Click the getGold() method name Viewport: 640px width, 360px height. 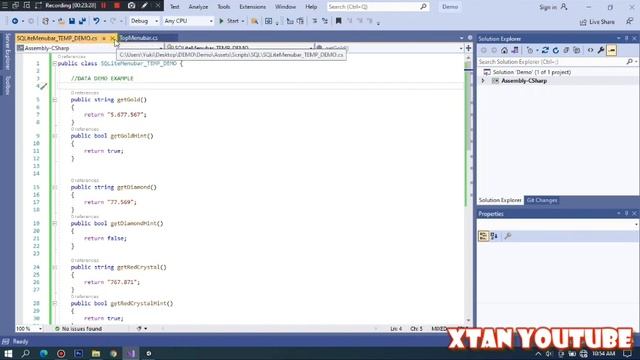pos(132,100)
